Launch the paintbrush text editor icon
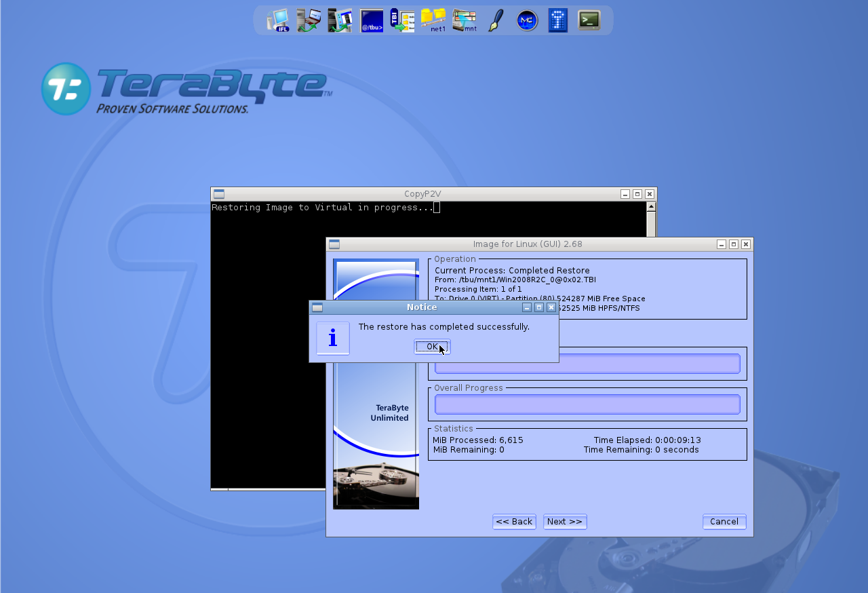The width and height of the screenshot is (868, 593). click(496, 20)
